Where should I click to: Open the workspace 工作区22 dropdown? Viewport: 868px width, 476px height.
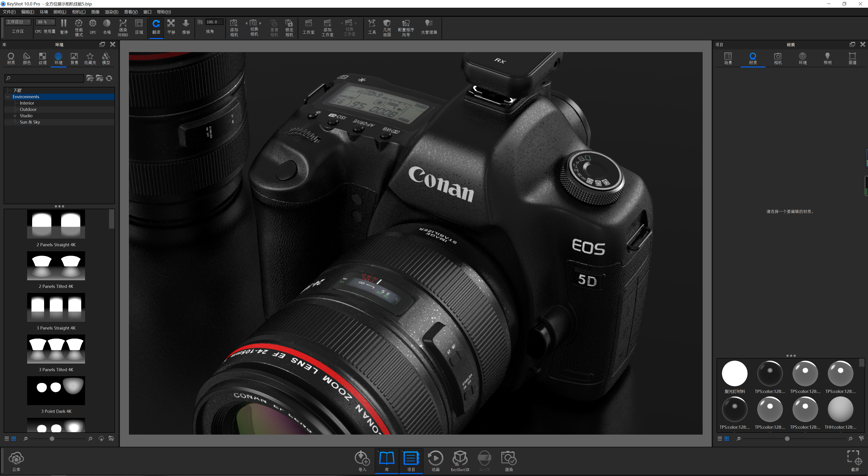click(18, 22)
